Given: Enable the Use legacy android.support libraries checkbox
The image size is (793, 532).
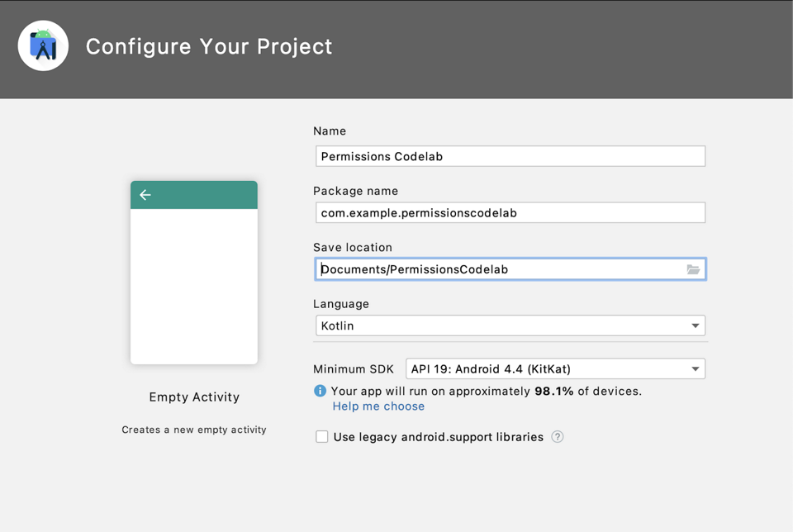Looking at the screenshot, I should pyautogui.click(x=322, y=437).
